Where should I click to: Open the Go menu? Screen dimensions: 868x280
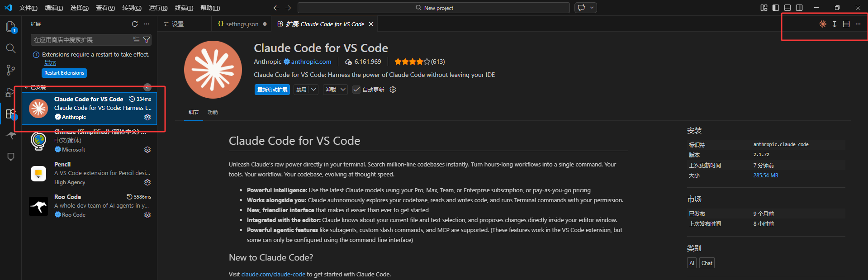click(x=132, y=8)
